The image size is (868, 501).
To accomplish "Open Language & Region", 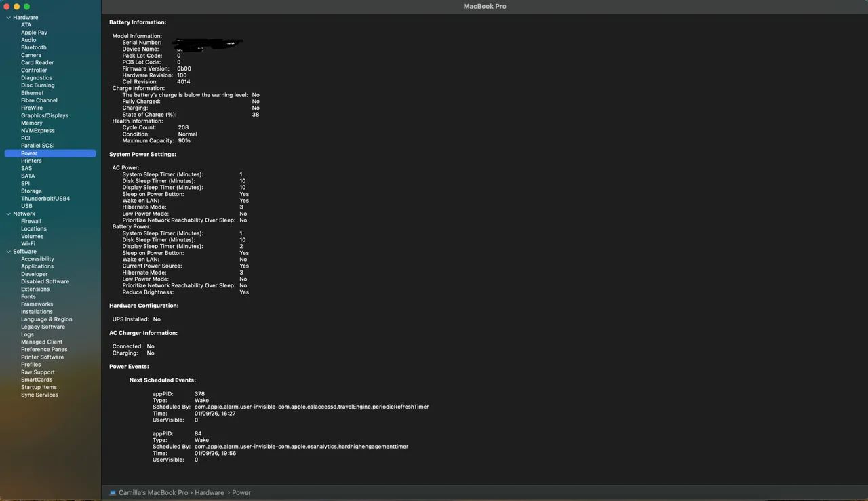I will click(47, 319).
